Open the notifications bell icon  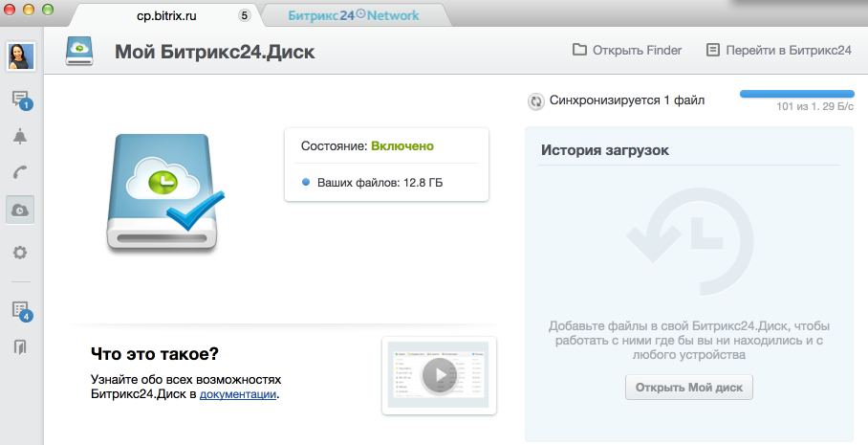(20, 136)
